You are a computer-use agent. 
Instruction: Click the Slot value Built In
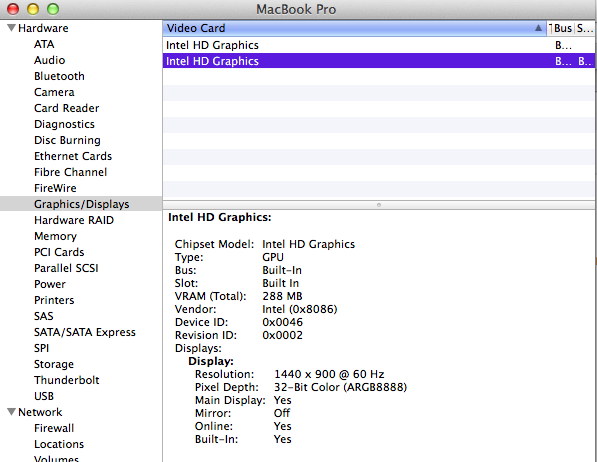coord(281,283)
